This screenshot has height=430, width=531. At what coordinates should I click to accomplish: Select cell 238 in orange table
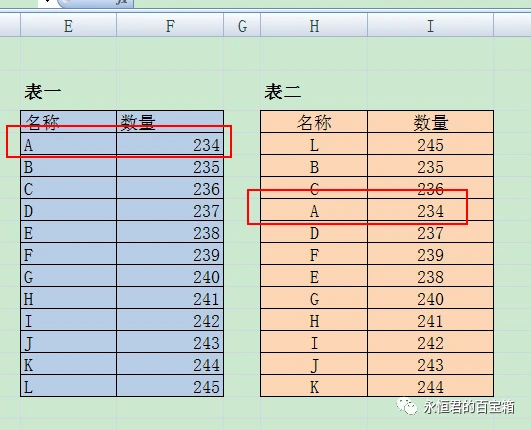click(x=430, y=276)
